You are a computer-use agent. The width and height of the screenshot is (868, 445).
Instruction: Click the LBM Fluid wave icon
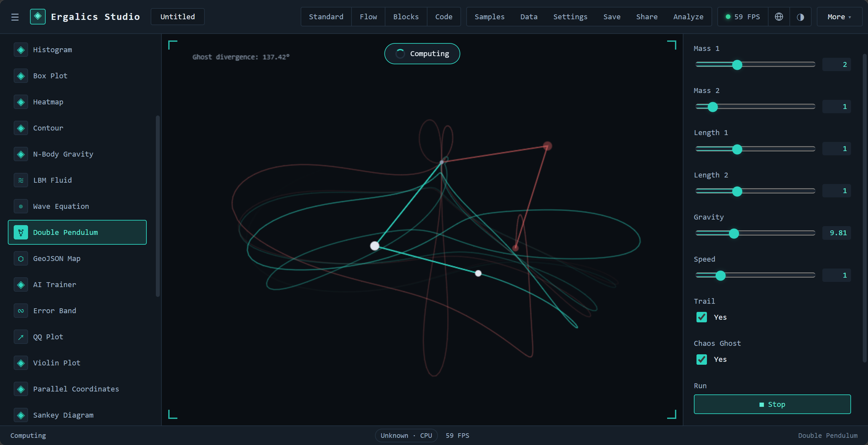(x=21, y=180)
